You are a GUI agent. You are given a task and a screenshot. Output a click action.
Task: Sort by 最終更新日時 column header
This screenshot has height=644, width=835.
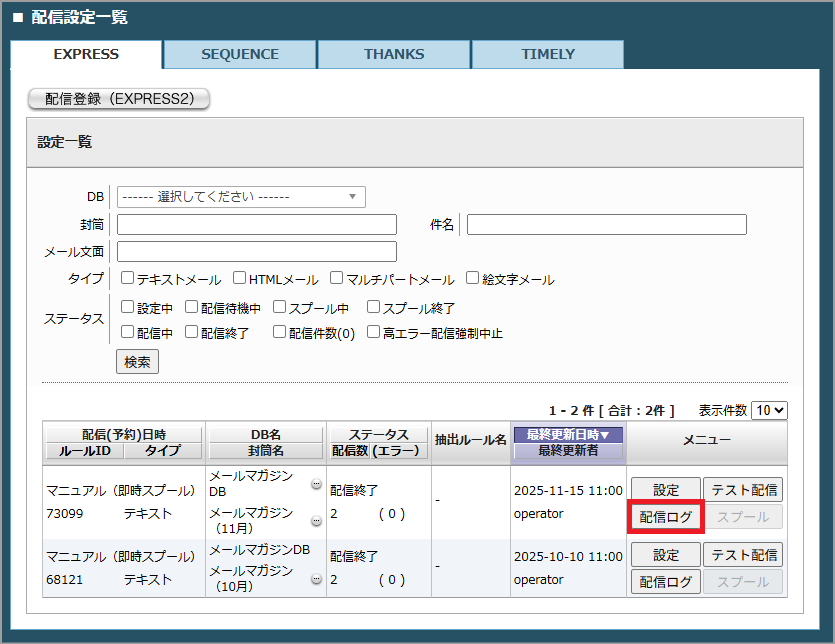(x=567, y=434)
